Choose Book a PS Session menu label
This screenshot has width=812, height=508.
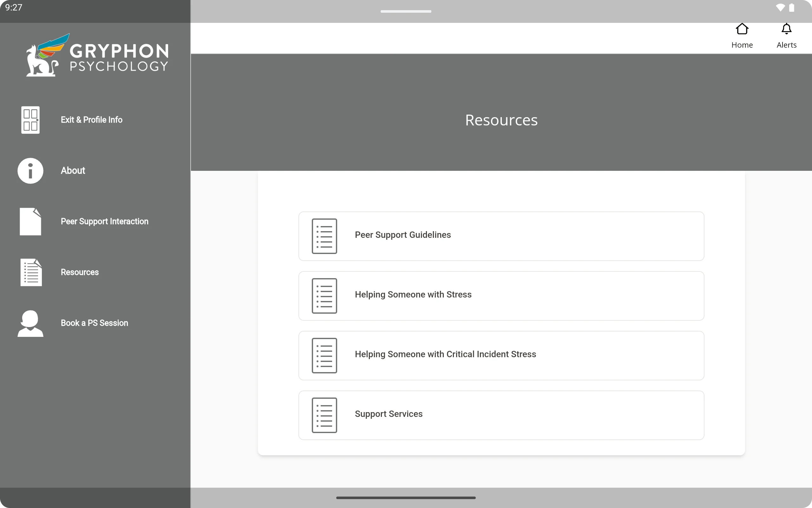tap(94, 323)
